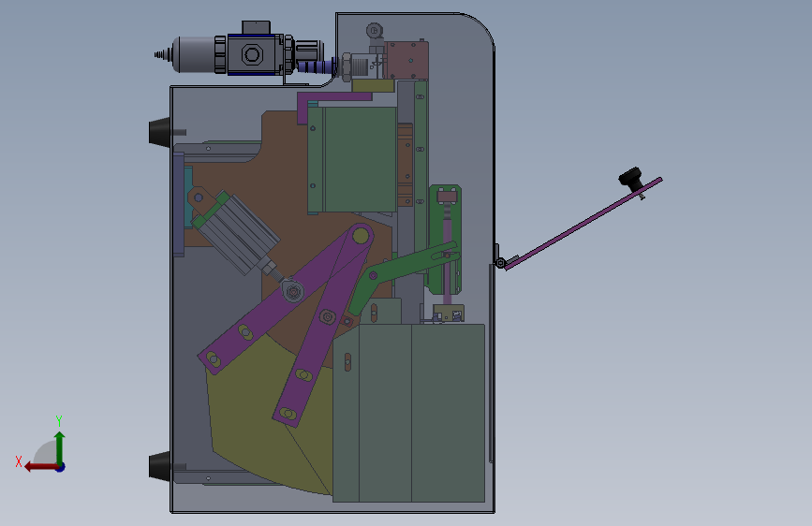
Task: Select the small sensor bracket under slotted guide
Action: tap(449, 314)
